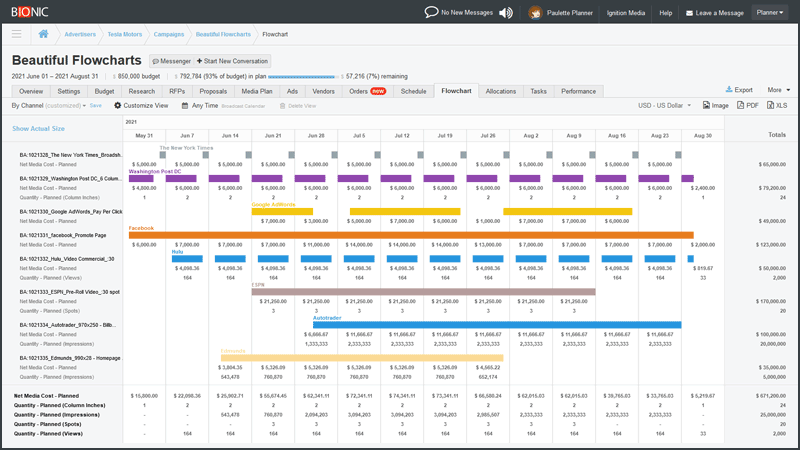This screenshot has width=800, height=450.
Task: Select the Jun 21 week column header
Action: pyautogui.click(x=273, y=136)
